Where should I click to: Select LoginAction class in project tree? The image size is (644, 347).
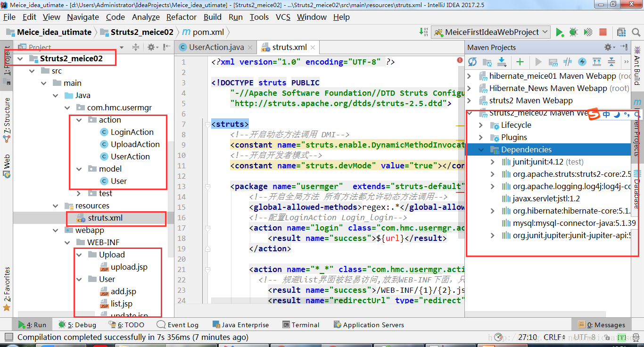[x=132, y=132]
